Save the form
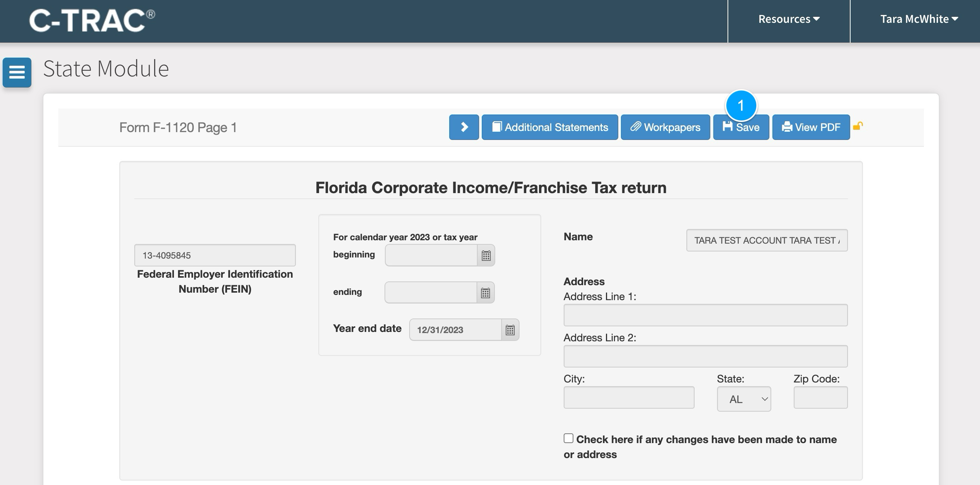 tap(741, 127)
